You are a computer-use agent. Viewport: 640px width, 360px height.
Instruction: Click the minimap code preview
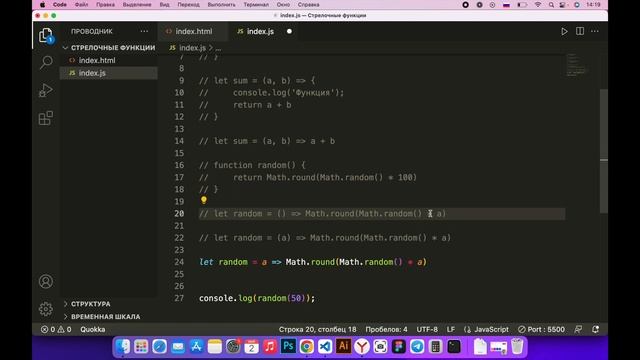pyautogui.click(x=576, y=65)
